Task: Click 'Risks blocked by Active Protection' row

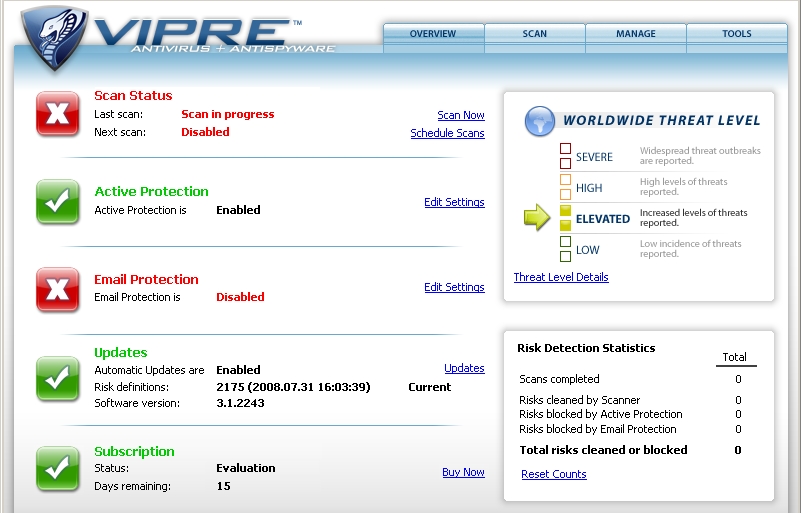Action: pyautogui.click(x=630, y=414)
